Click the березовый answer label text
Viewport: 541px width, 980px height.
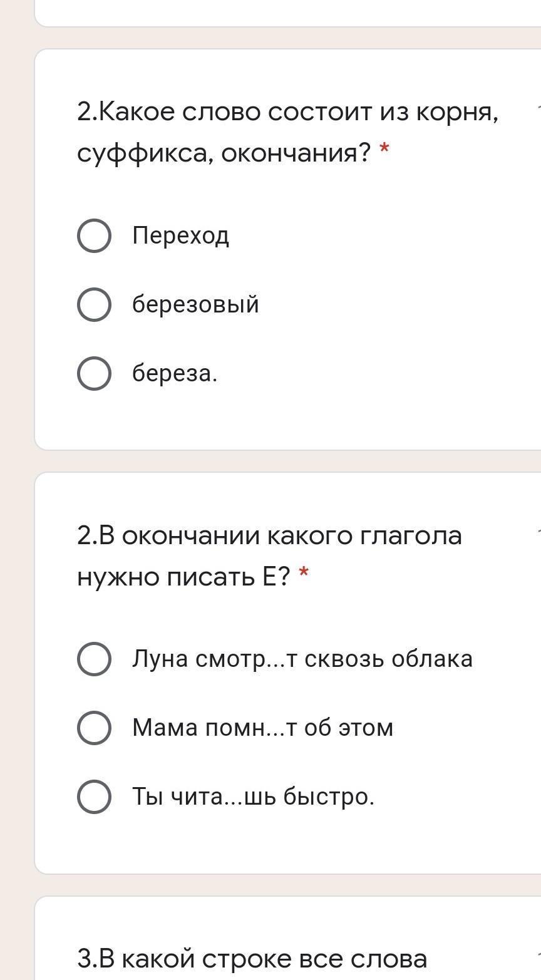(195, 305)
